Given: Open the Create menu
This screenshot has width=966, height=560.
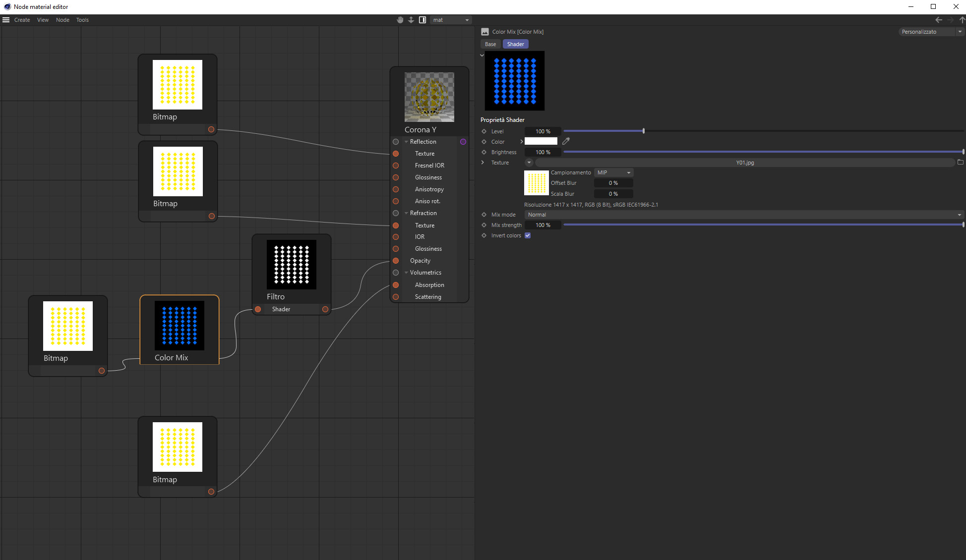Looking at the screenshot, I should pyautogui.click(x=22, y=20).
